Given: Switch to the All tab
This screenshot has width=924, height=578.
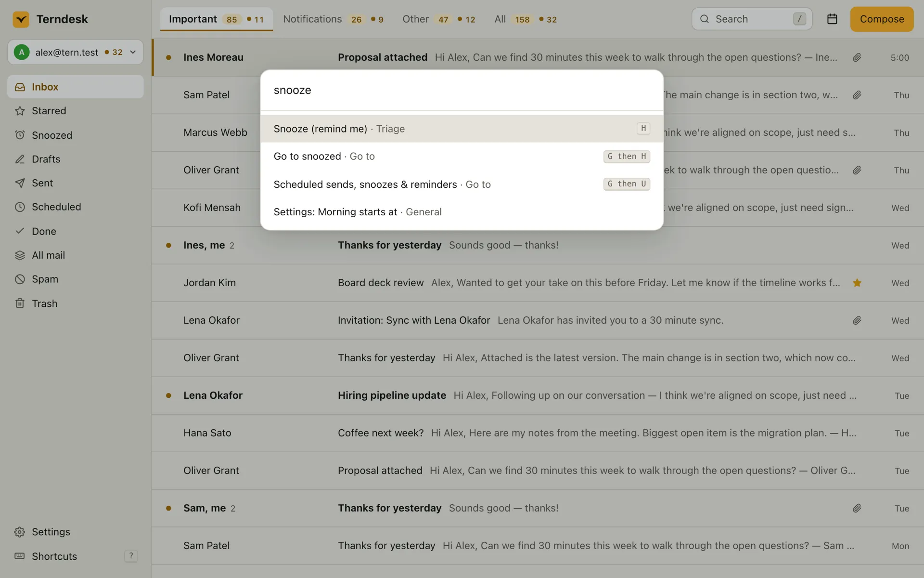Looking at the screenshot, I should pos(526,19).
